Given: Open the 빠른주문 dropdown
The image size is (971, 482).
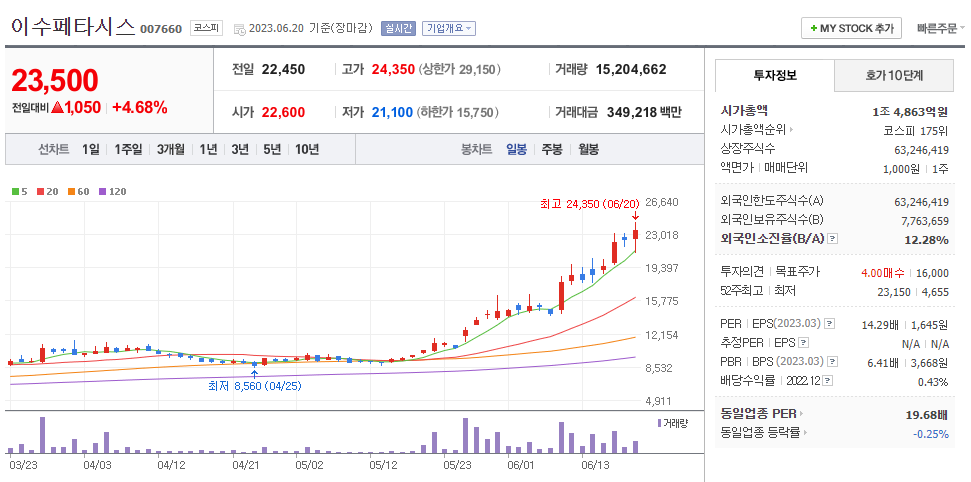Looking at the screenshot, I should [941, 28].
